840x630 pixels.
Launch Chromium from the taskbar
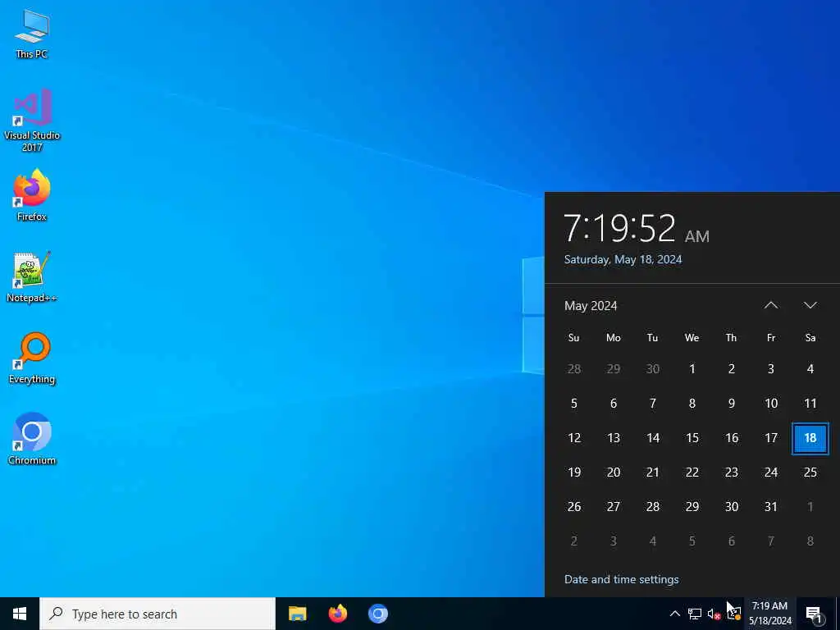pos(377,614)
